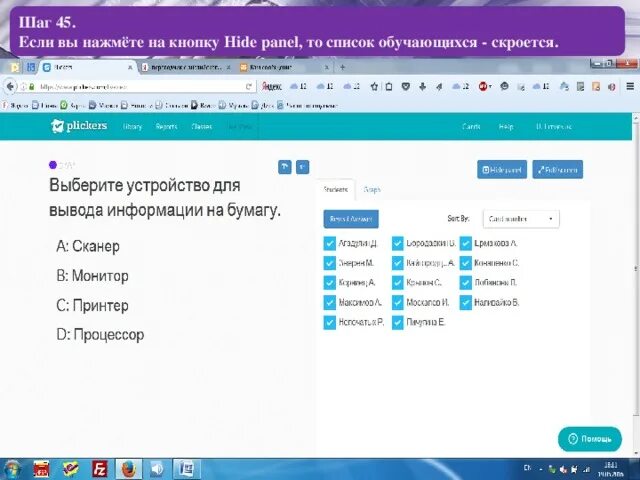Uncheck student Конененко С. checkbox
The width and height of the screenshot is (640, 480).
point(466,263)
